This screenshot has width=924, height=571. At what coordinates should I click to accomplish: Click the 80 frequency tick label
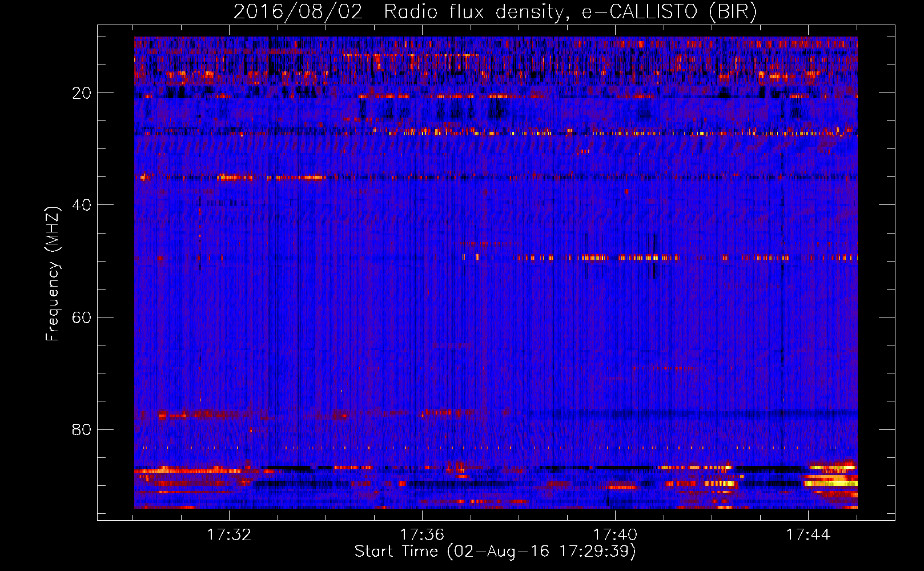coord(82,429)
